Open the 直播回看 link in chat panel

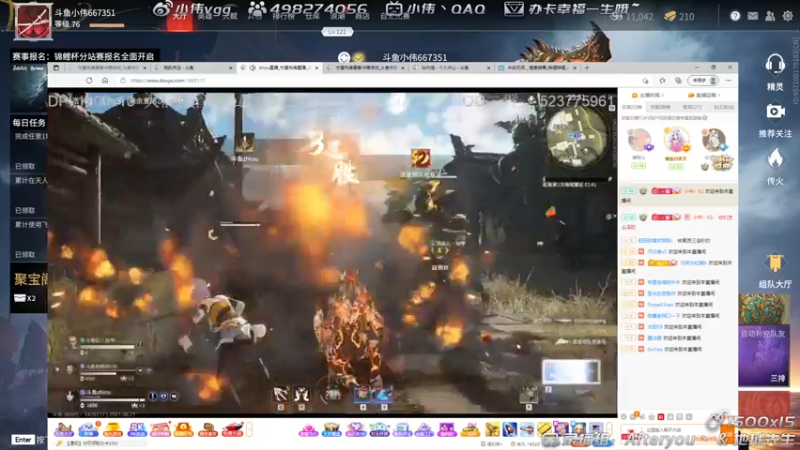[704, 95]
